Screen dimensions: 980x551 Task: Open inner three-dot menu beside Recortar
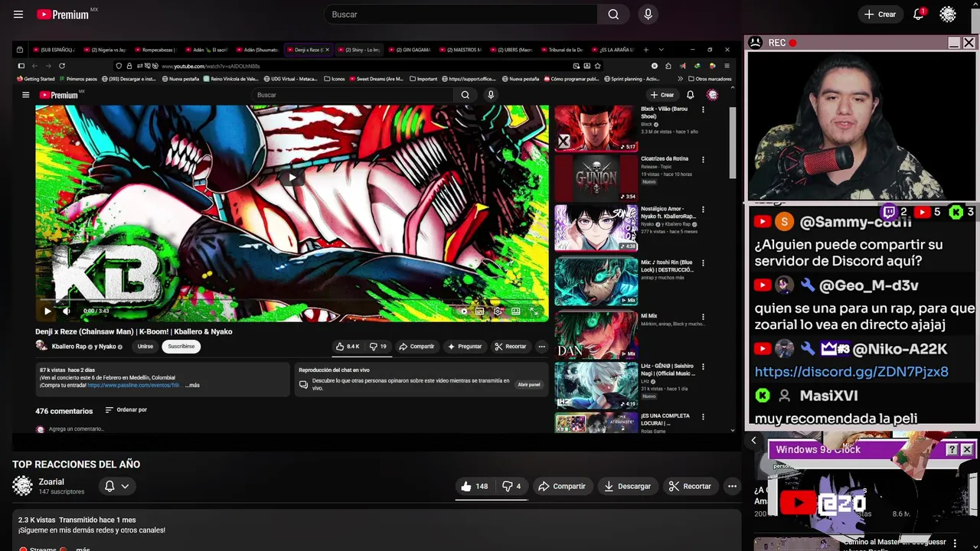click(541, 347)
